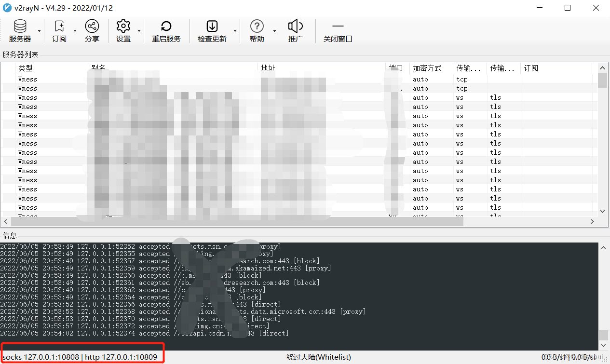Image resolution: width=610 pixels, height=364 pixels.
Task: Expand the dropdown arrow next to 服务器
Action: [x=40, y=31]
